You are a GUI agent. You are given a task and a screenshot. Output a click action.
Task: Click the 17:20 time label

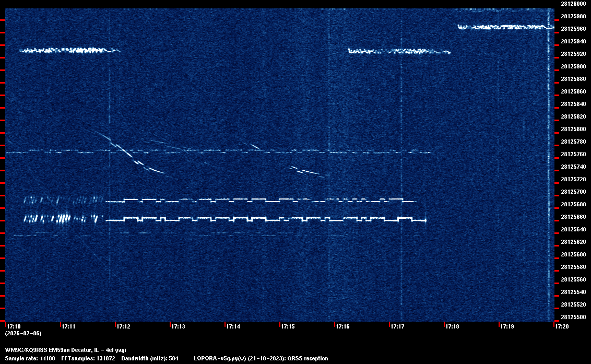(x=561, y=326)
